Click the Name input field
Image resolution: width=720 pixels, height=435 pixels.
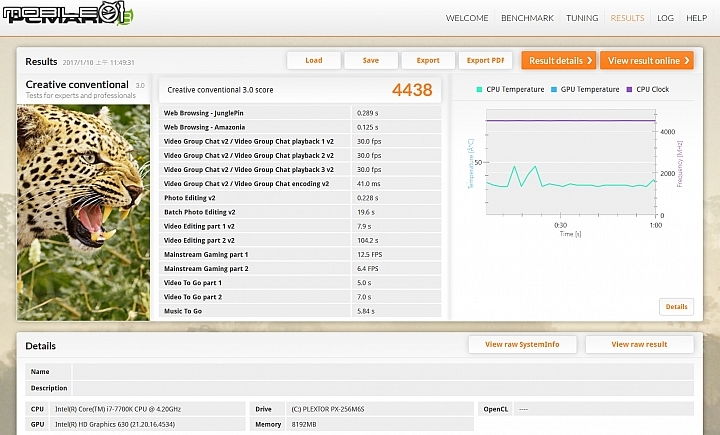(x=383, y=372)
